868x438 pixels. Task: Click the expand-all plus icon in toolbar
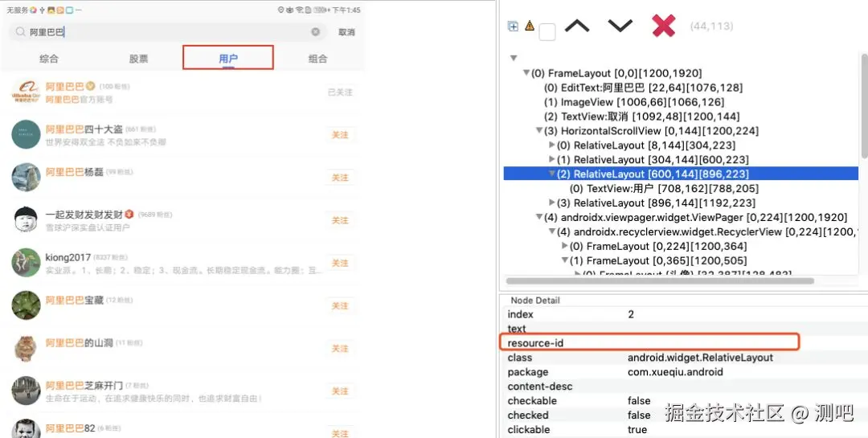(513, 26)
